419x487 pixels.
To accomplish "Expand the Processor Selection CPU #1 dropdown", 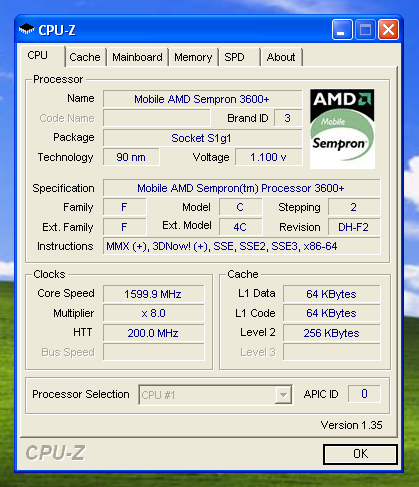I will tap(216, 395).
